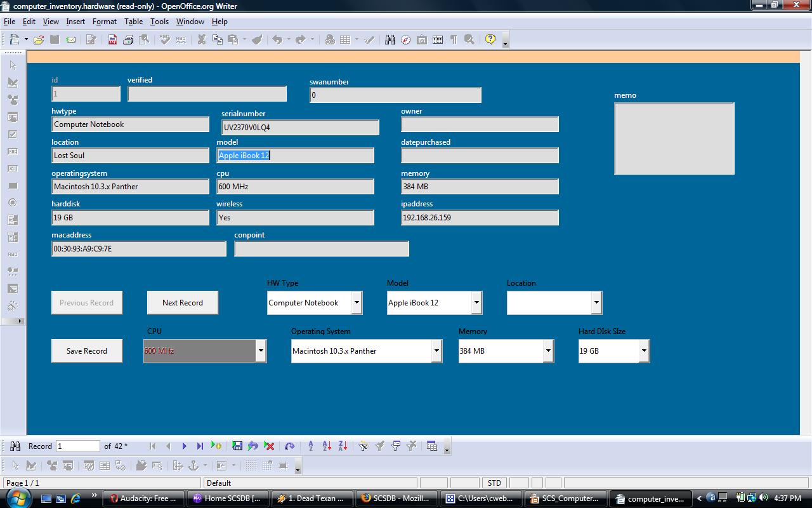
Task: Sort records ascending A to Z
Action: (327, 446)
